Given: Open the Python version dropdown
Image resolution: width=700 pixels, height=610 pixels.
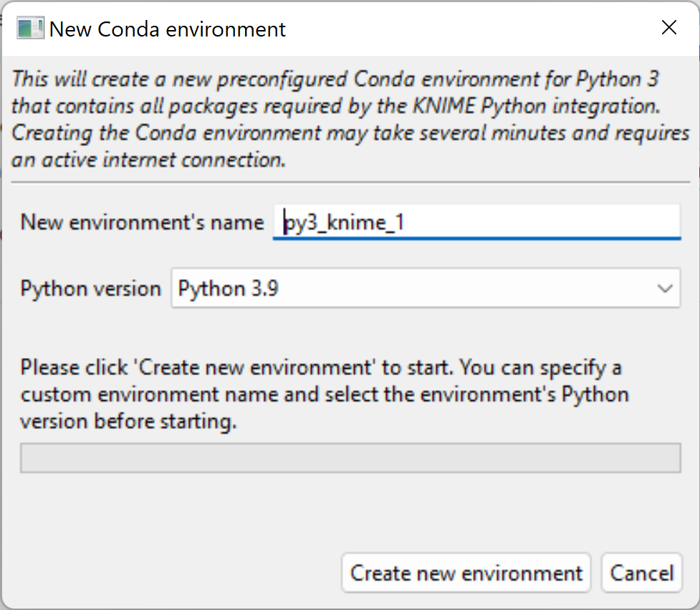Looking at the screenshot, I should point(426,288).
